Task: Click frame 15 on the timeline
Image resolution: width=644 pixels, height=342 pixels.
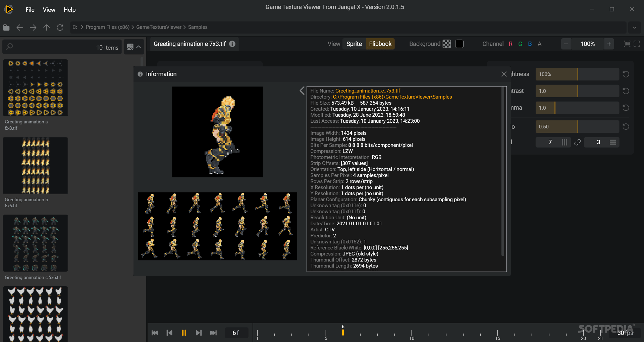Action: coord(497,334)
